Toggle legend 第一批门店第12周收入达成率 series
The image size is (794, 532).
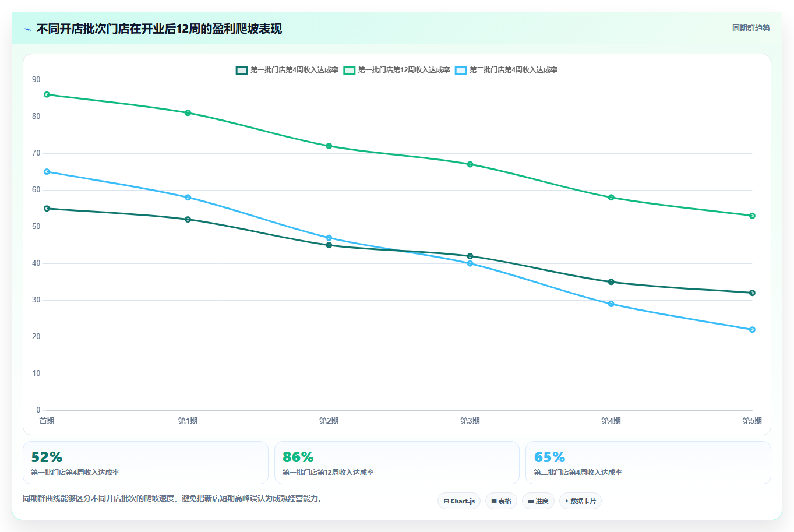click(397, 70)
